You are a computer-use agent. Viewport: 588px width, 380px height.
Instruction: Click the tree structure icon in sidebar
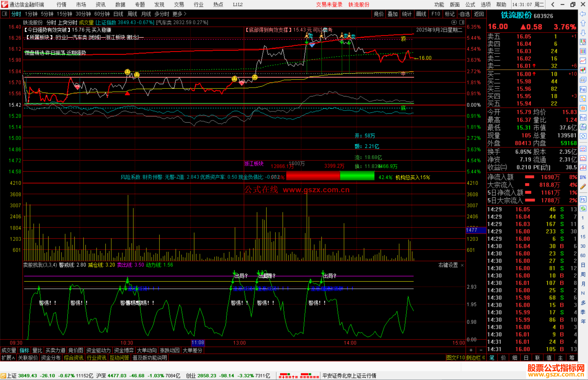pyautogui.click(x=583, y=99)
